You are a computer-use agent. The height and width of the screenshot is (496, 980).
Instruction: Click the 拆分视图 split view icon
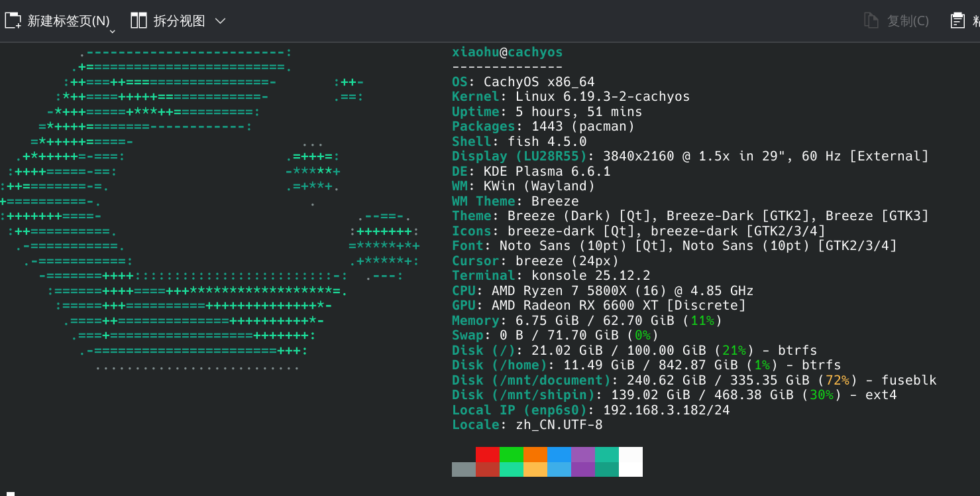coord(138,21)
